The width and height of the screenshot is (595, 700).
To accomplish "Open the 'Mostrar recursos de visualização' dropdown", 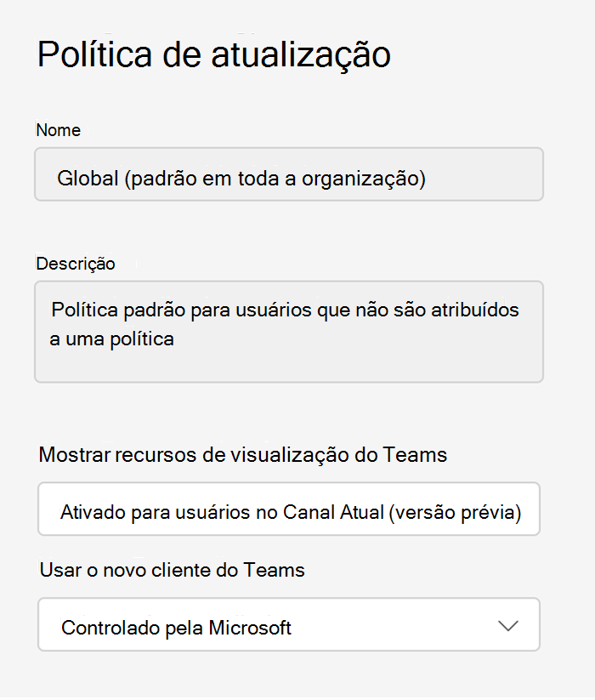I will click(x=289, y=509).
